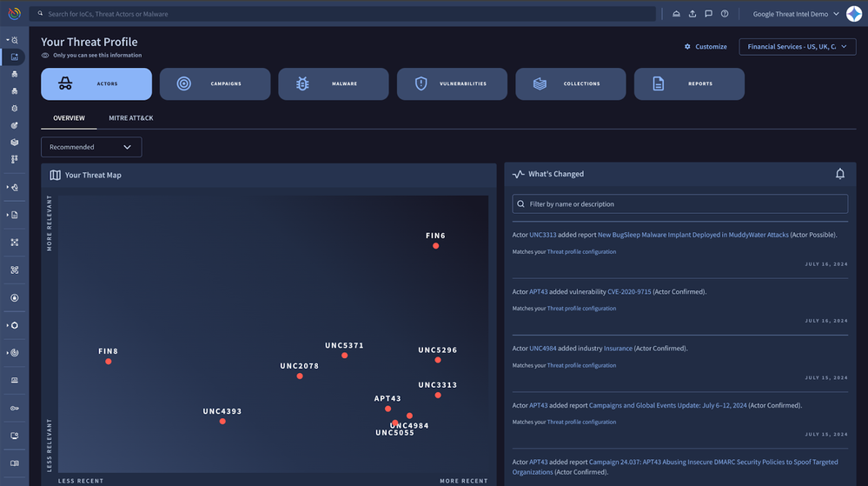
Task: Open the box Collections icon in sidebar
Action: (15, 143)
